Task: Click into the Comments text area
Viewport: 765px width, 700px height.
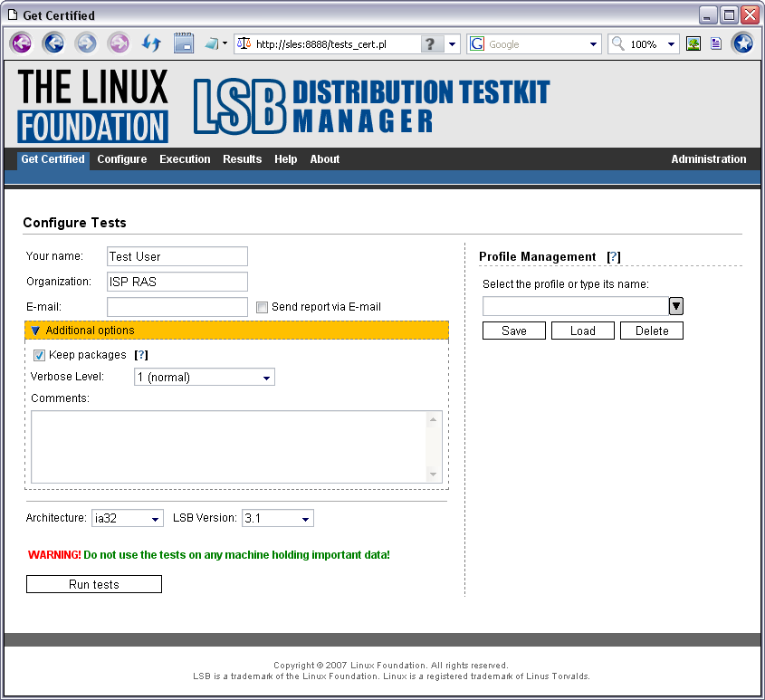Action: point(228,447)
